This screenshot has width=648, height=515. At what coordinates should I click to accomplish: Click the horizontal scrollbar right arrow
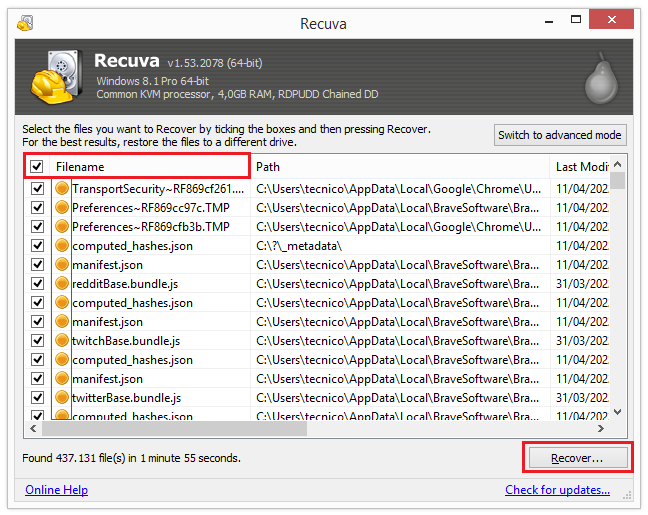602,428
